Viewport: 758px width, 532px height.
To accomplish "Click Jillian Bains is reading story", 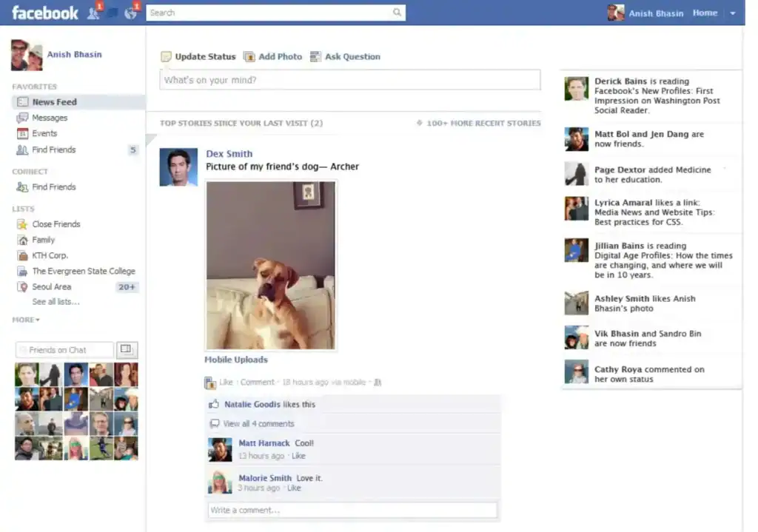I will point(651,260).
